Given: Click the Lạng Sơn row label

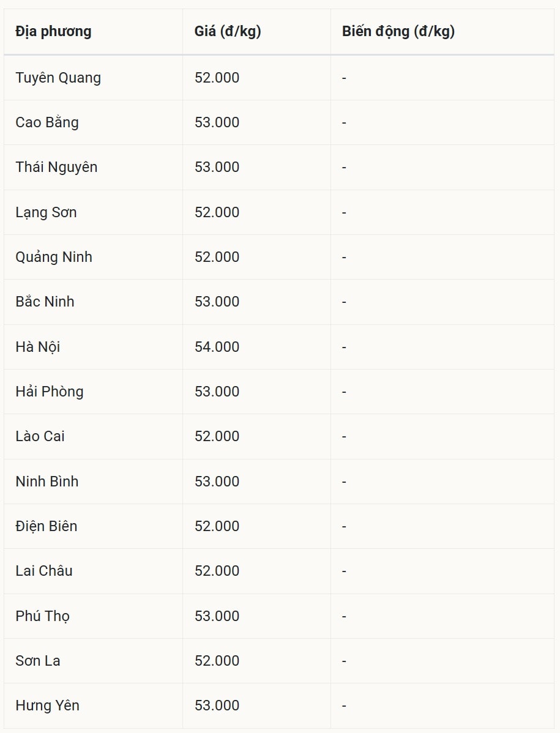Looking at the screenshot, I should (x=46, y=212).
